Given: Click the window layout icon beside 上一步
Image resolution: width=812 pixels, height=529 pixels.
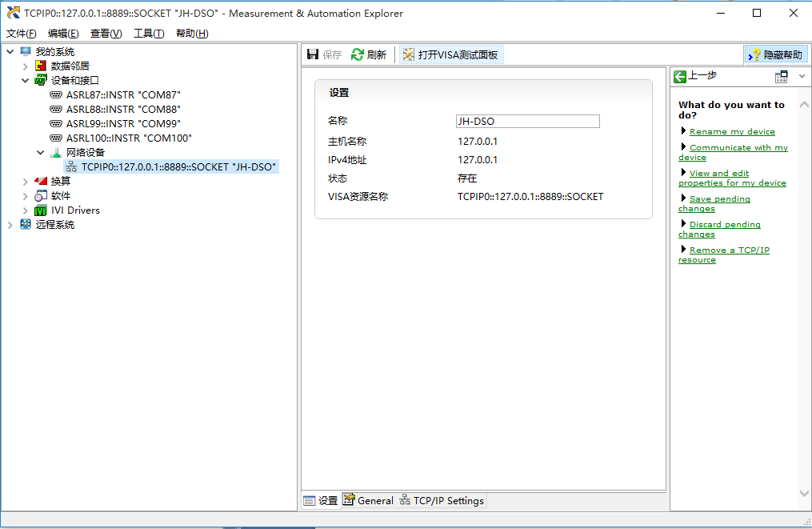Looking at the screenshot, I should (783, 76).
